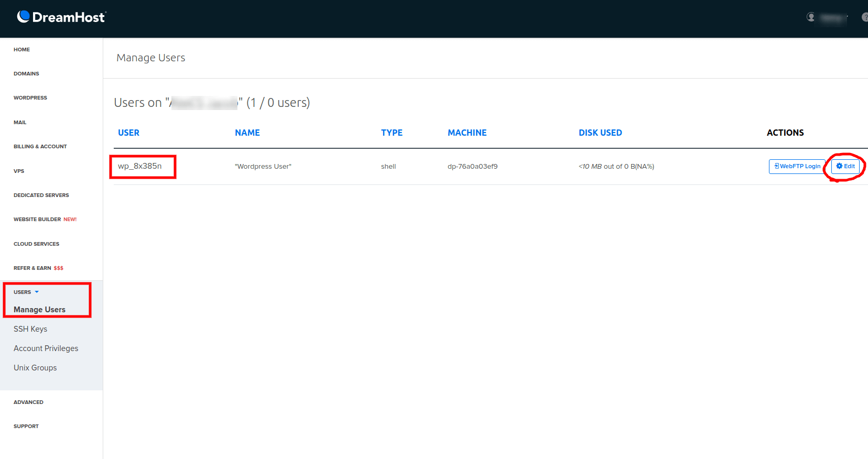Open Website Builder menu item
Image resolution: width=868 pixels, height=459 pixels.
pos(45,220)
